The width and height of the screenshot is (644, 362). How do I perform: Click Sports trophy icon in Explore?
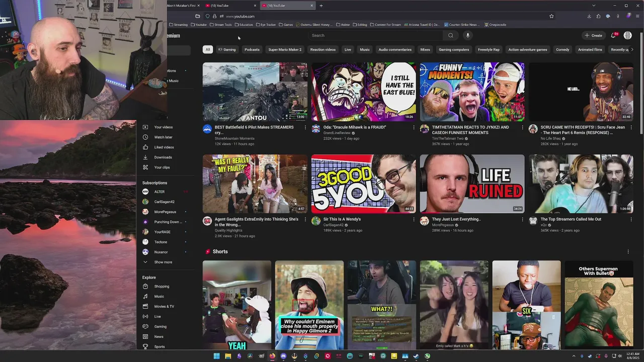(145, 347)
